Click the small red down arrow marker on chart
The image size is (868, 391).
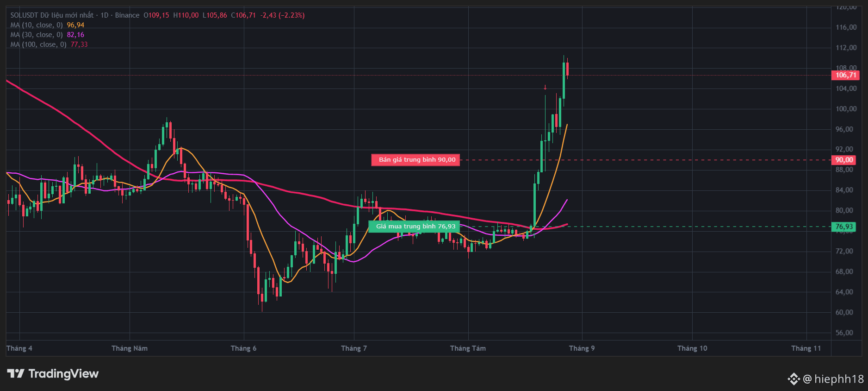(x=545, y=87)
